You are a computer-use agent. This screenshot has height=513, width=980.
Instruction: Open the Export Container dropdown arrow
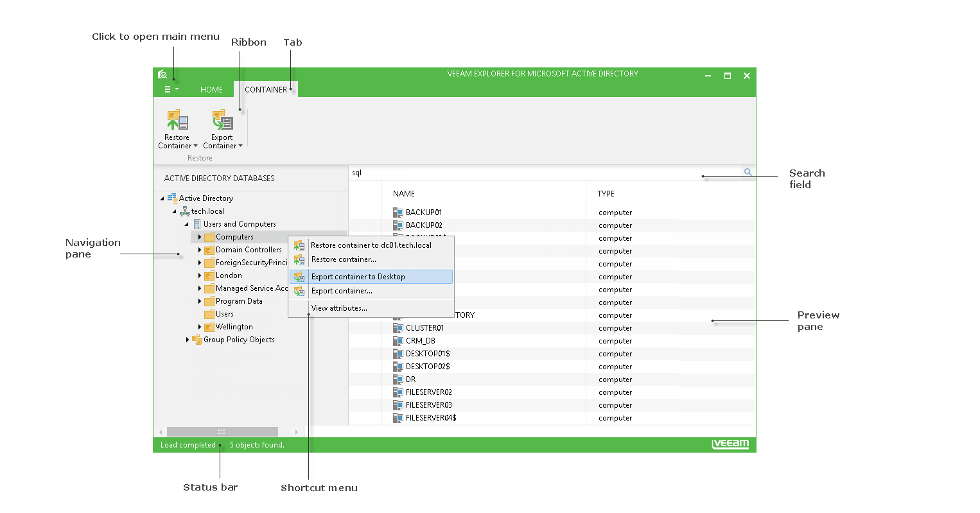(241, 146)
